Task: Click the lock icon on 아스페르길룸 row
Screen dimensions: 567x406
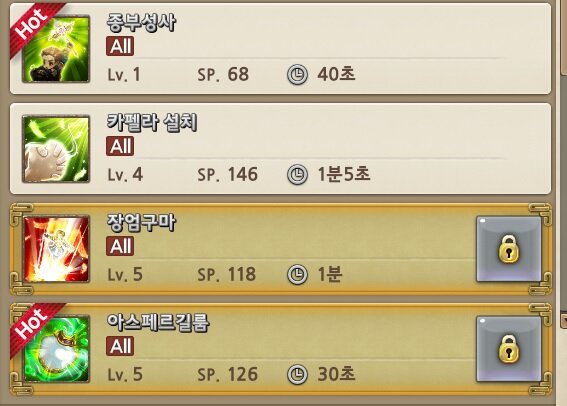Action: pyautogui.click(x=509, y=349)
